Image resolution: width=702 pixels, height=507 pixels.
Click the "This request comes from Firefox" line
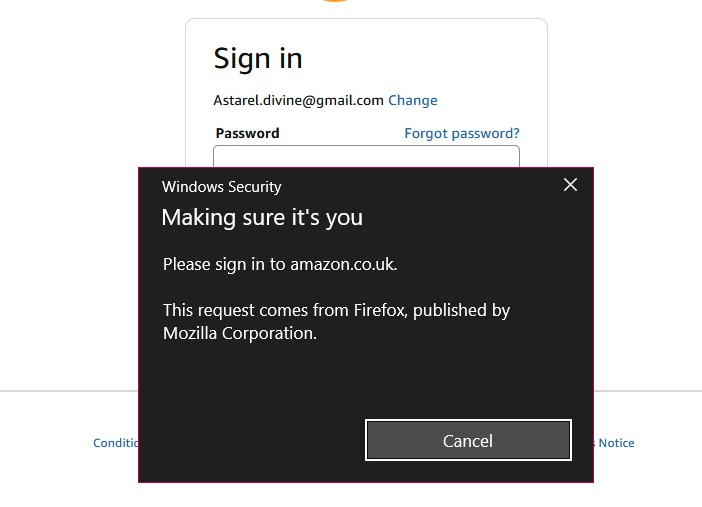336,310
